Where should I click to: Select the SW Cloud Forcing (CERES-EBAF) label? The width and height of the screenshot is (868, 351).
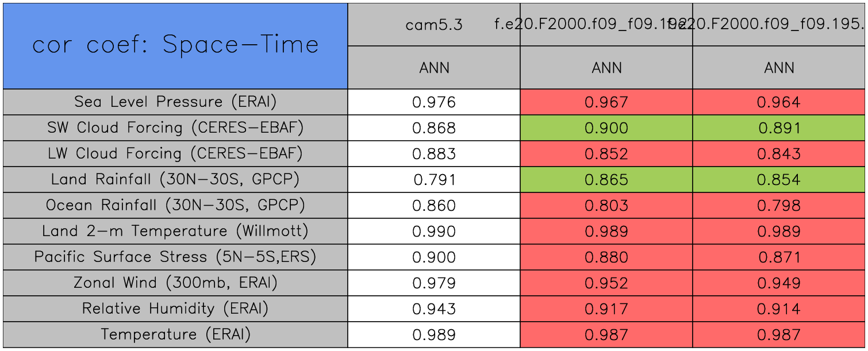[x=175, y=128]
